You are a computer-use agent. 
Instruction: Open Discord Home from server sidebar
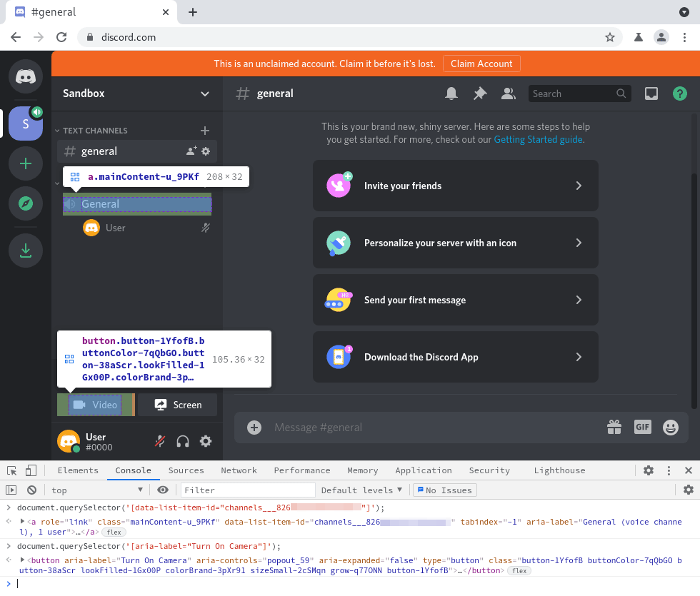pos(26,76)
